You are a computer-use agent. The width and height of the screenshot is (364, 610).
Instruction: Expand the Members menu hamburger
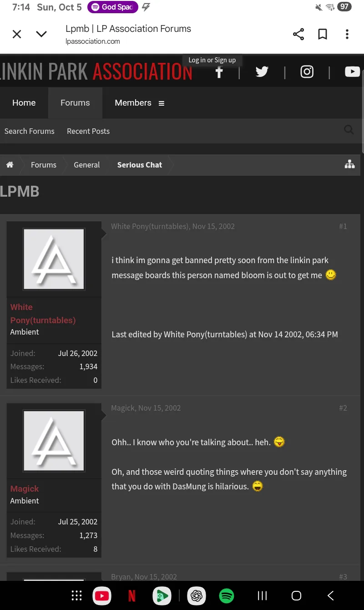[x=161, y=103]
